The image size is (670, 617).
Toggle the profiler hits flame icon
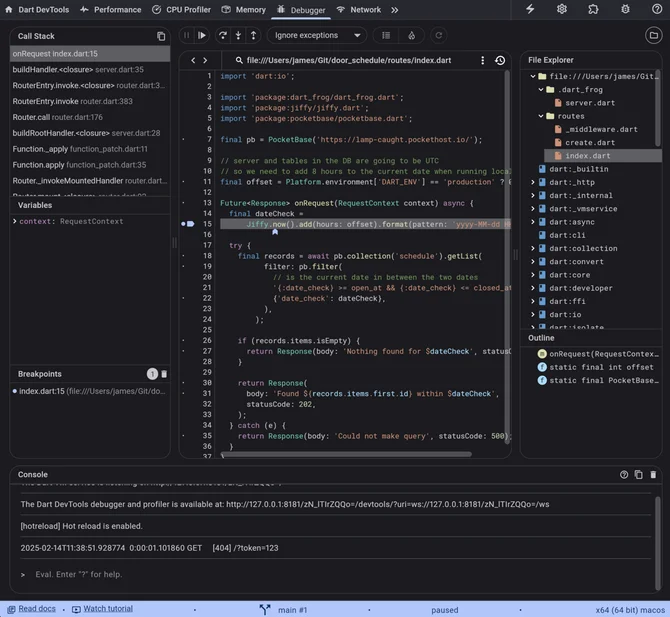click(411, 35)
